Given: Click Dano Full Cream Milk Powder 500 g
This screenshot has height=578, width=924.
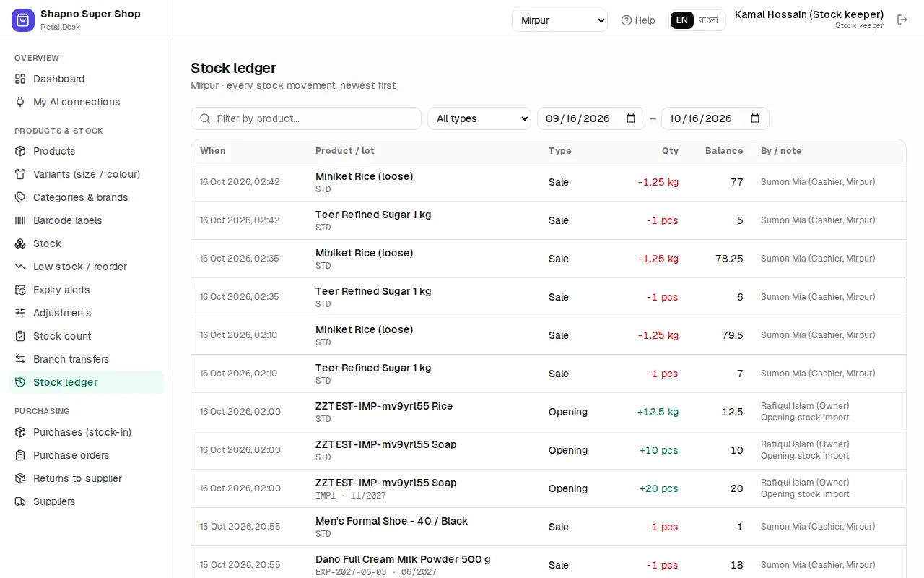Looking at the screenshot, I should 403,559.
